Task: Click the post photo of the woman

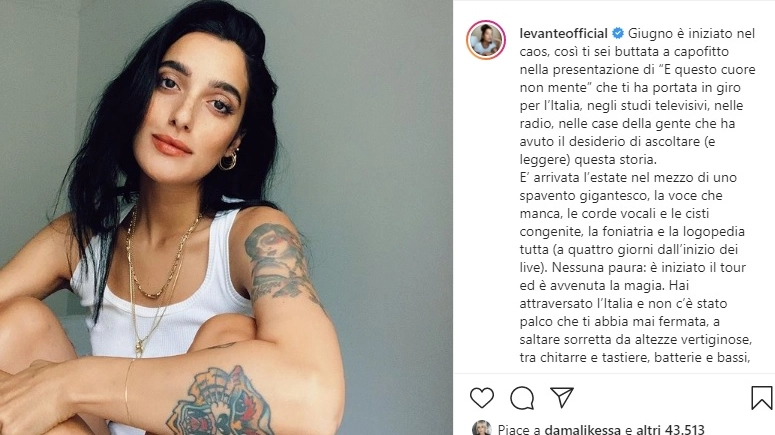Action: pos(226,218)
